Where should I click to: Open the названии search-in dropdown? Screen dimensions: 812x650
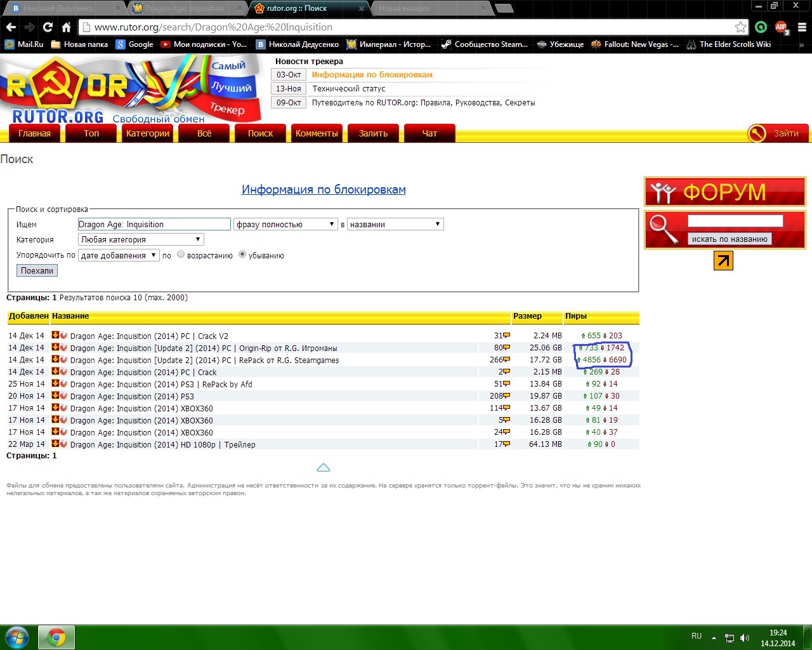coord(395,224)
